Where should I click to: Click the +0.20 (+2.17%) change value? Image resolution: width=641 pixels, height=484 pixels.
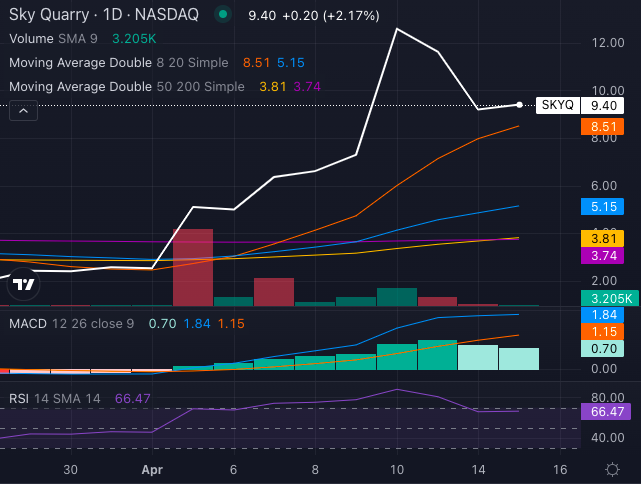pos(331,16)
